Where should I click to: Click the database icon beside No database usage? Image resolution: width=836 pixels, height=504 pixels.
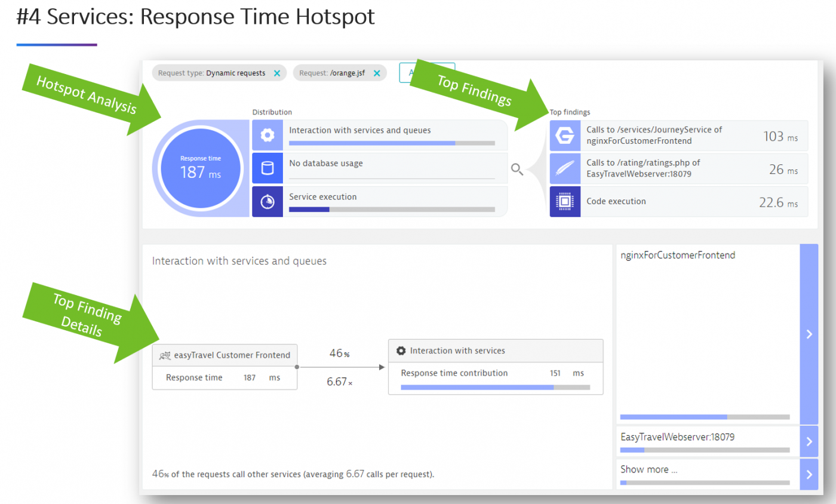[x=268, y=168]
